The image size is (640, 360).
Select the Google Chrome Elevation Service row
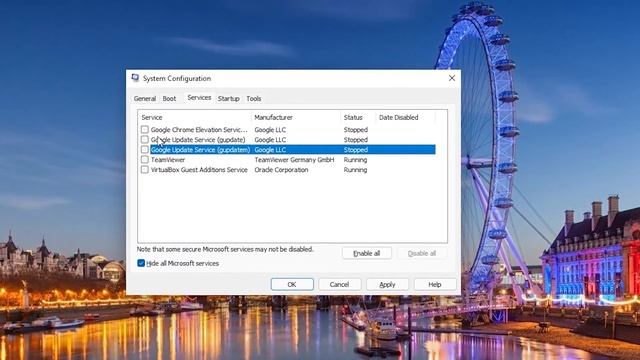288,129
